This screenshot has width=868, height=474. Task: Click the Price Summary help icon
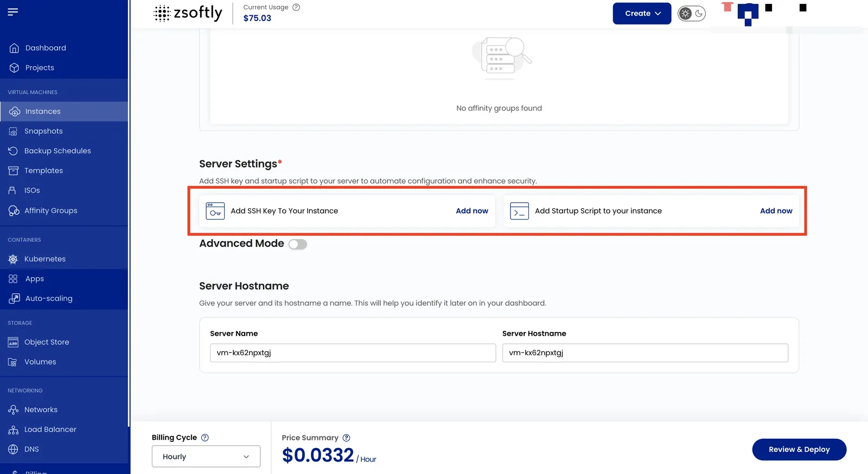pos(346,438)
